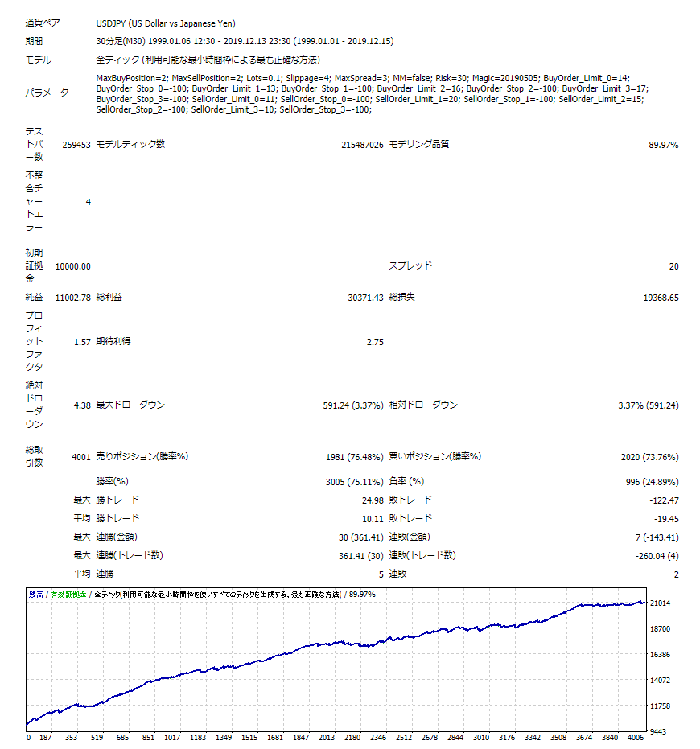Click the total trades value 4001
Screen dimensions: 700x749
(x=81, y=457)
